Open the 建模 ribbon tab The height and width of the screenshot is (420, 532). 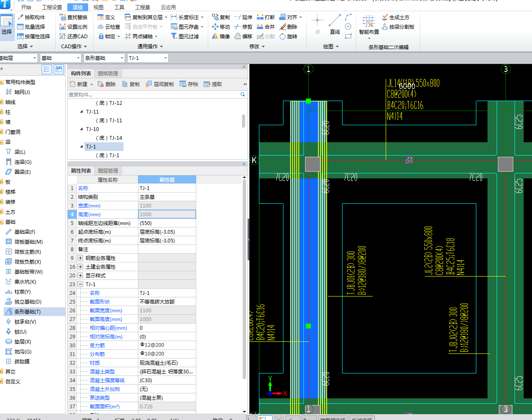tap(78, 7)
